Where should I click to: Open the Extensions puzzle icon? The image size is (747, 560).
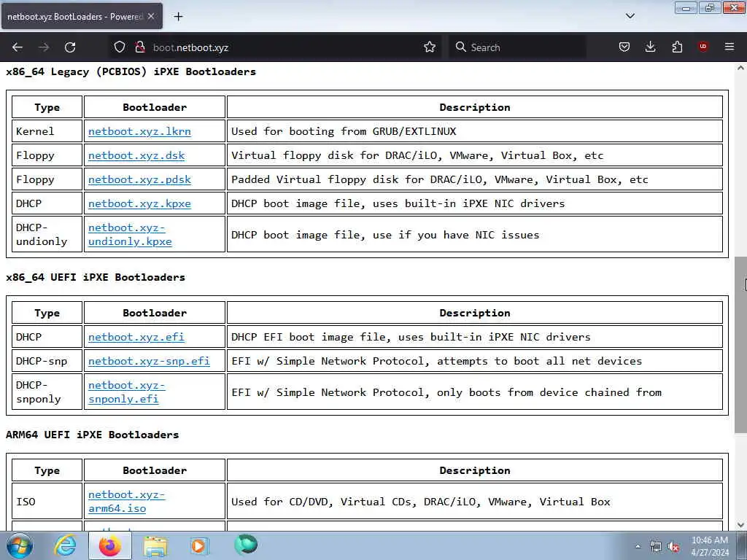coord(677,47)
